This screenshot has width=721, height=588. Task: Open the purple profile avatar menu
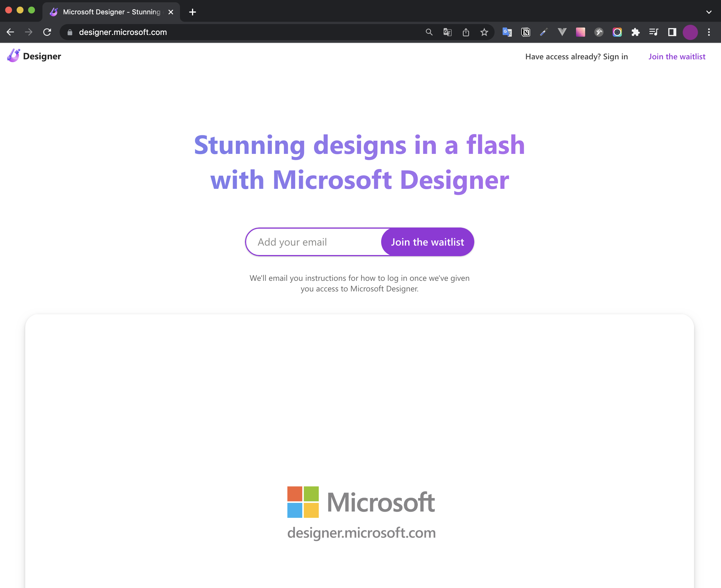pos(690,32)
